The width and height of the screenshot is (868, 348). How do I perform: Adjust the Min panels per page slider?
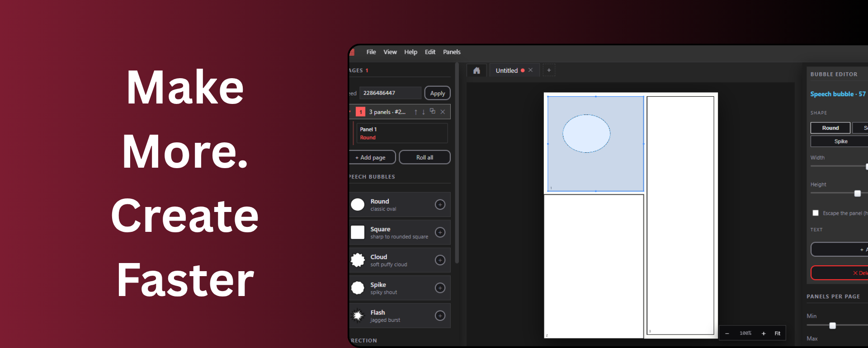click(x=832, y=325)
